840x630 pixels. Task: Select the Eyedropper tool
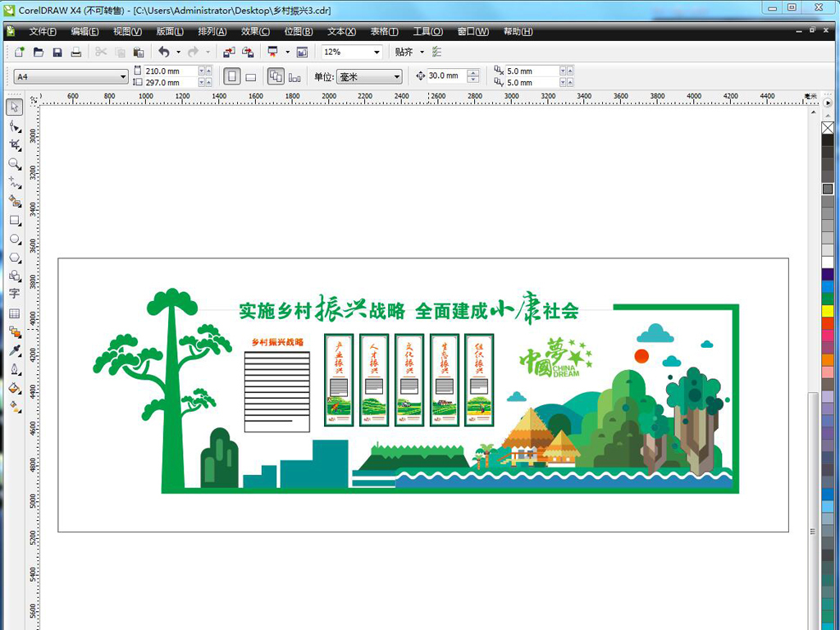click(14, 350)
